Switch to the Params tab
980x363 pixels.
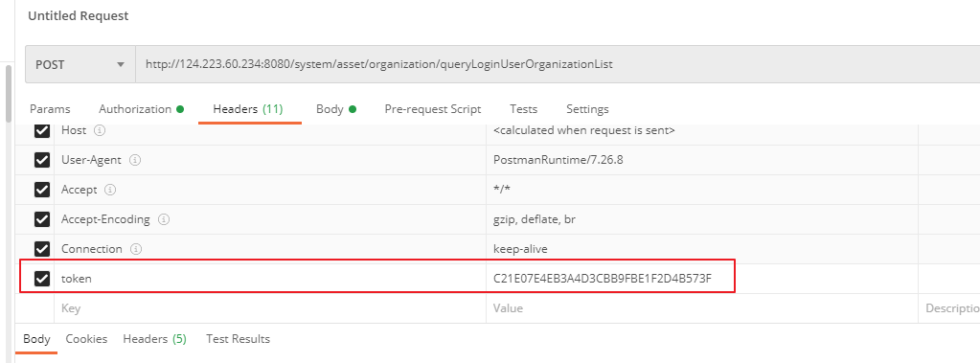[50, 109]
